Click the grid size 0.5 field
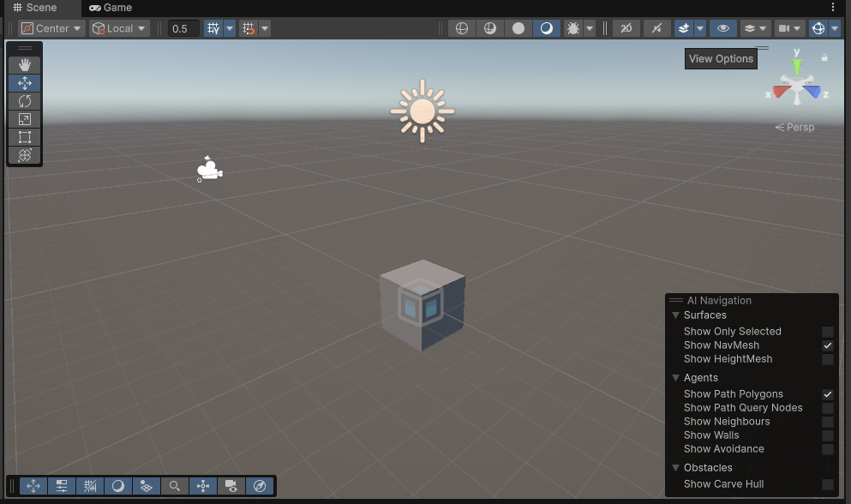This screenshot has height=504, width=851. pos(183,28)
